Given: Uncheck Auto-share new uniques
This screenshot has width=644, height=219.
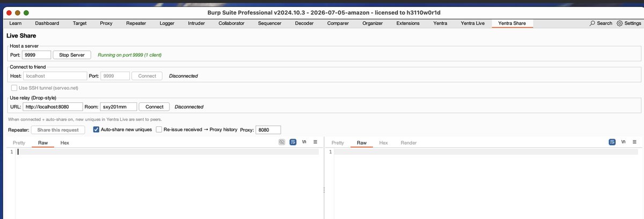Looking at the screenshot, I should tap(96, 130).
